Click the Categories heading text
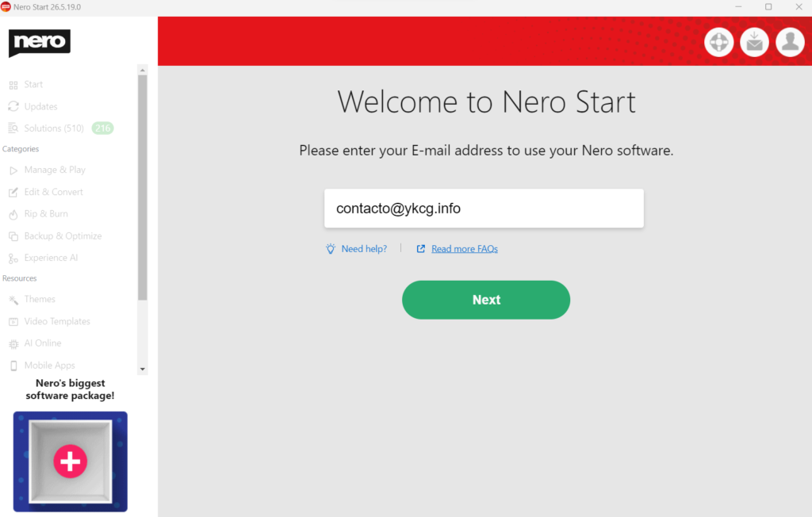Viewport: 812px width, 517px height. [x=21, y=148]
